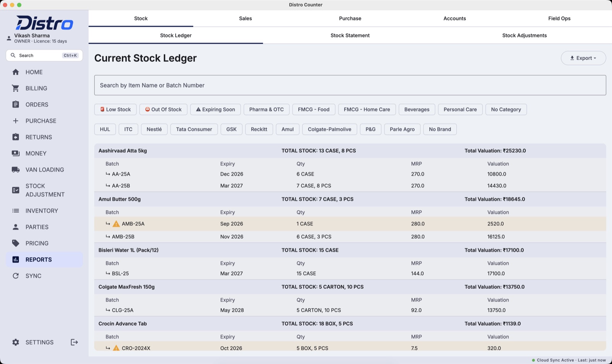Click the Money cash icon
Image resolution: width=612 pixels, height=364 pixels.
[x=16, y=153]
